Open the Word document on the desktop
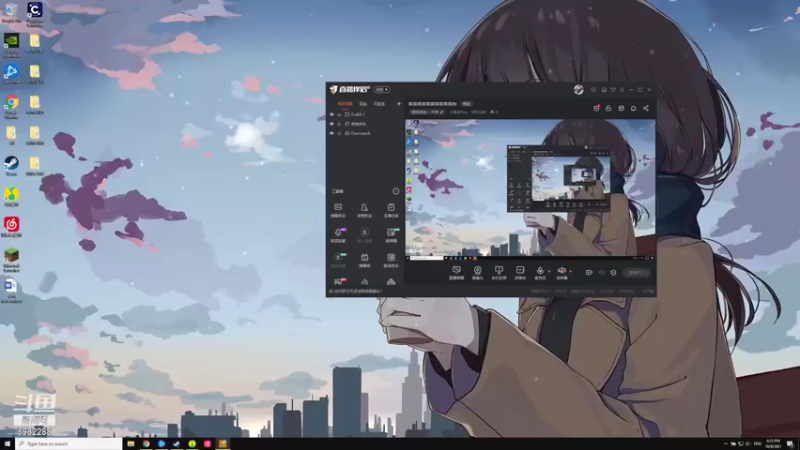The height and width of the screenshot is (450, 800). [x=11, y=291]
